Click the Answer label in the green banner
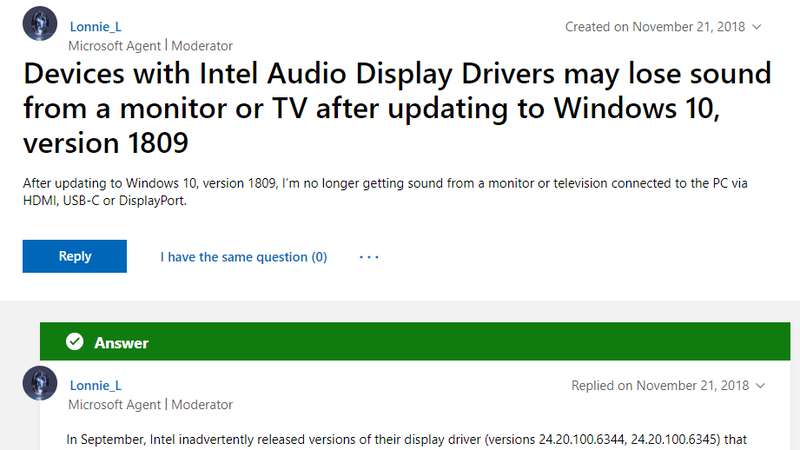The height and width of the screenshot is (450, 800). 121,343
